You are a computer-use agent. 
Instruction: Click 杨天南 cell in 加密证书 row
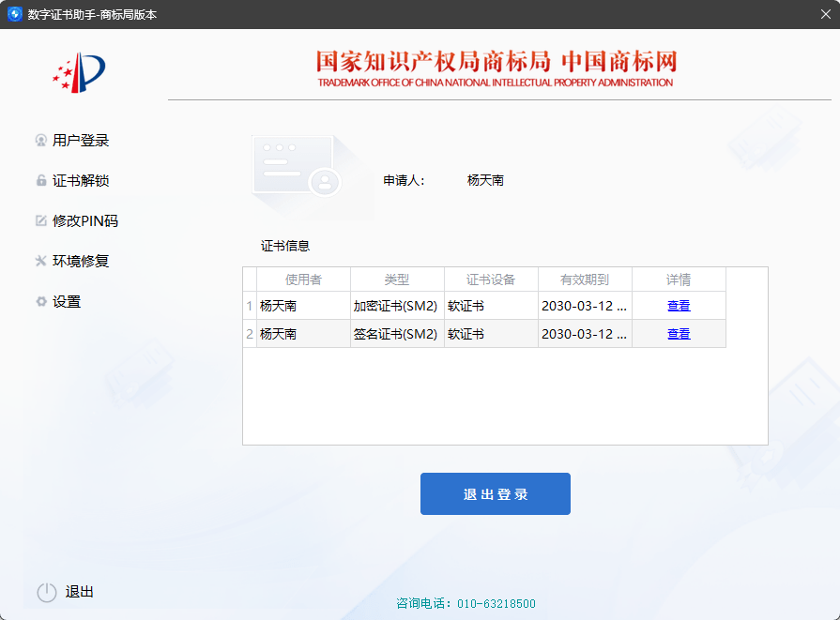click(x=303, y=306)
